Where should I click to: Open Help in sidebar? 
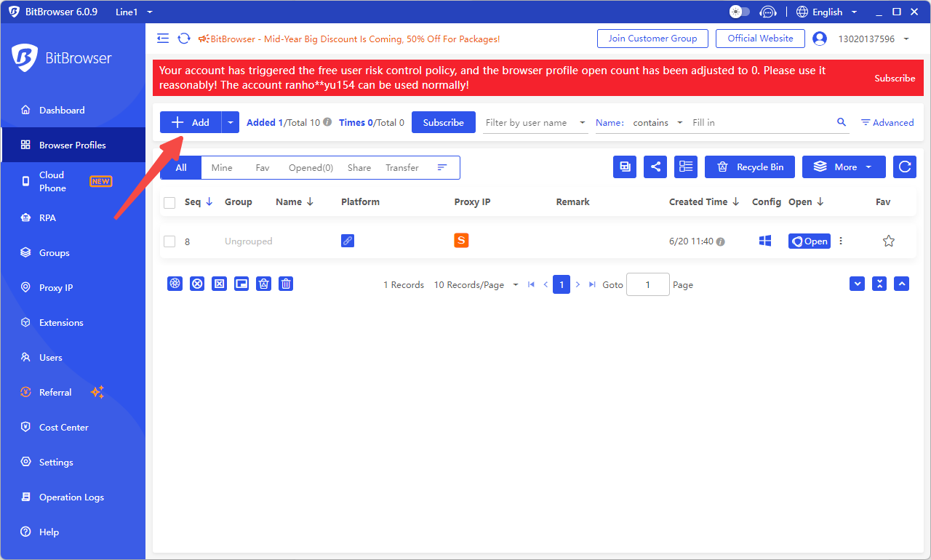coord(73,532)
